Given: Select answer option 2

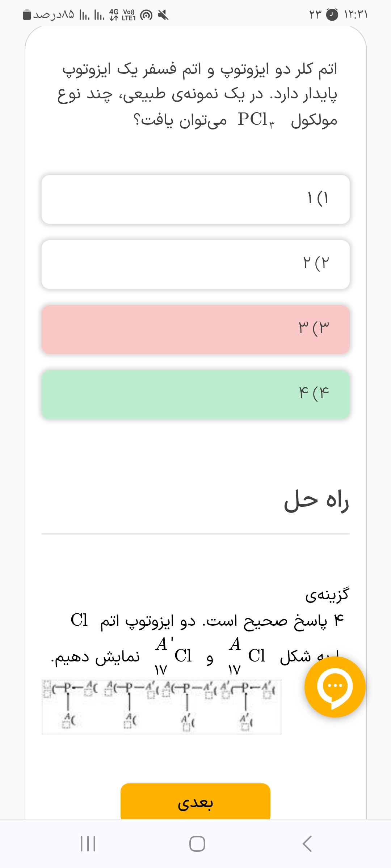Looking at the screenshot, I should coord(195,264).
